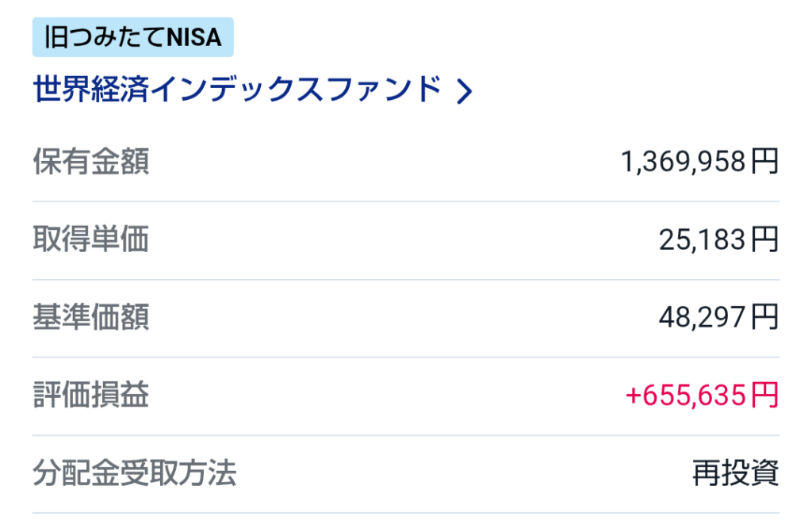
Task: Tap the 旧つみたてNISA account badge
Action: (132, 37)
